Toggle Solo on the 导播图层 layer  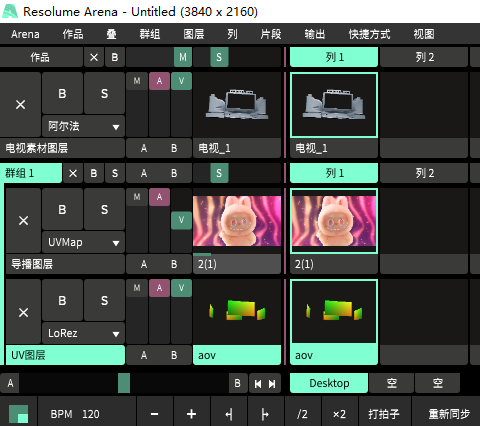pos(104,209)
